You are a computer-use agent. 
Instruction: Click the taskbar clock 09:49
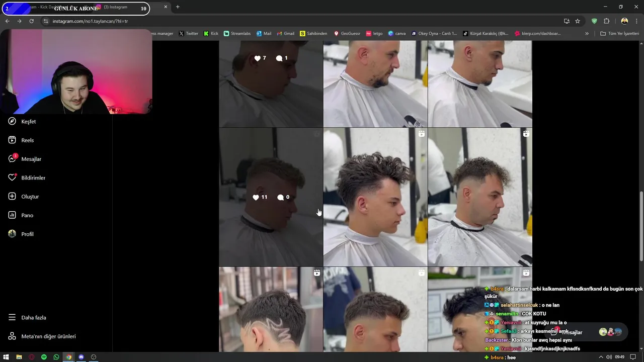(x=619, y=357)
